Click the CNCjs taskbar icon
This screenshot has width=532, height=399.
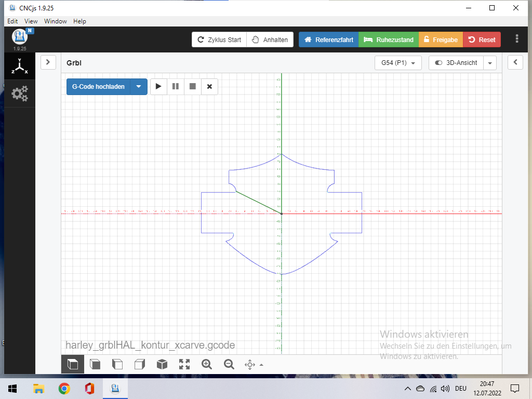[x=115, y=389]
